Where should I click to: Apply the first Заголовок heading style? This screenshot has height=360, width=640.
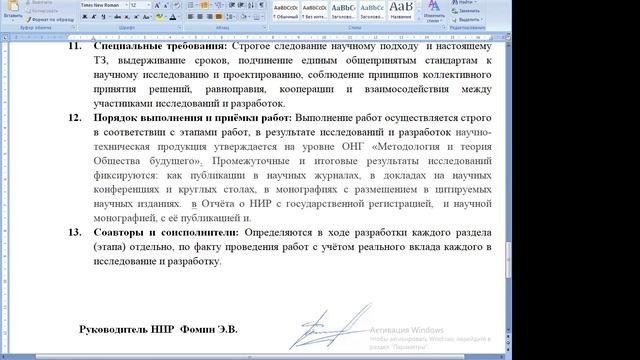343,11
